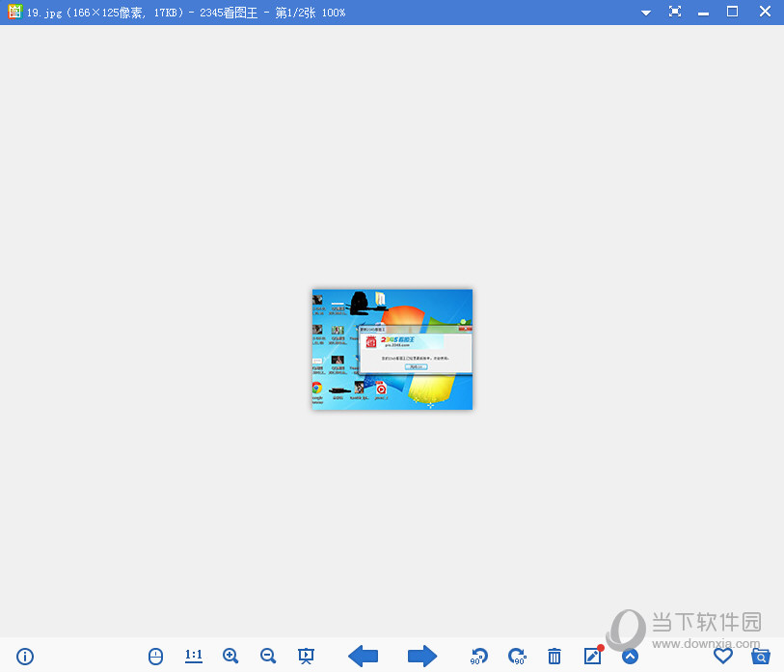Screen dimensions: 784x672
Task: Rotate image 90 degrees counterclockwise
Action: (478, 657)
